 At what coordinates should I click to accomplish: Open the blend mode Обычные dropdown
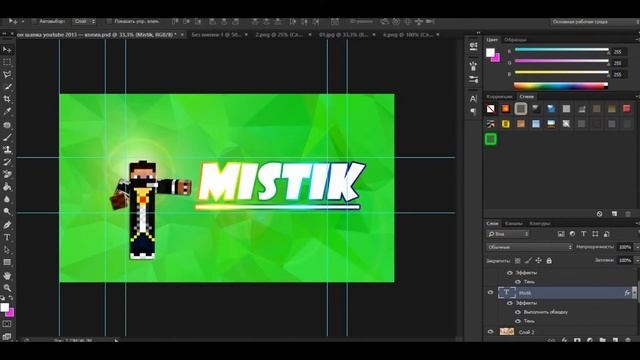(529, 247)
